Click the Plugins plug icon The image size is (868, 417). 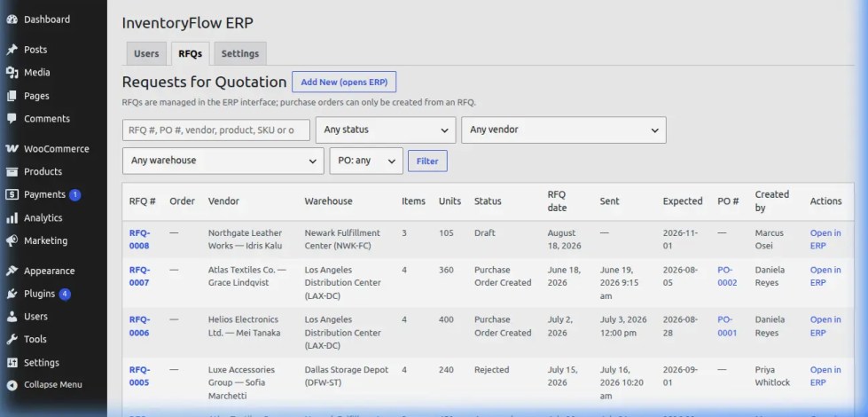pos(12,294)
